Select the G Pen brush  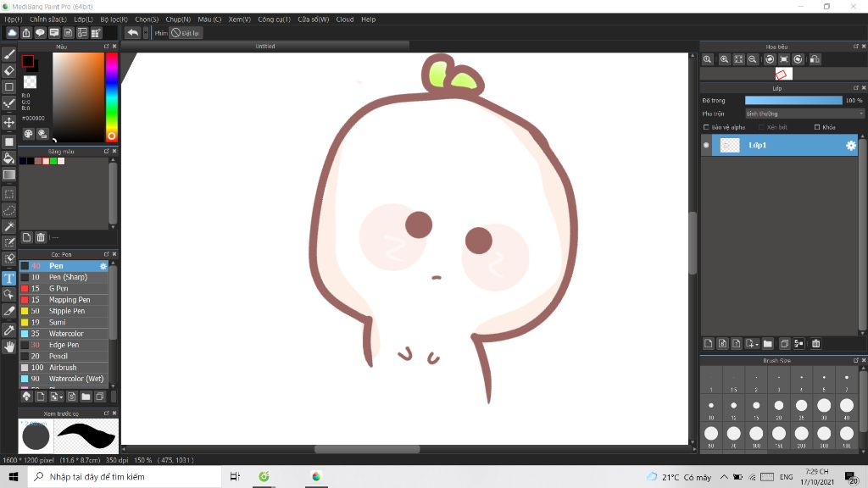click(64, 289)
